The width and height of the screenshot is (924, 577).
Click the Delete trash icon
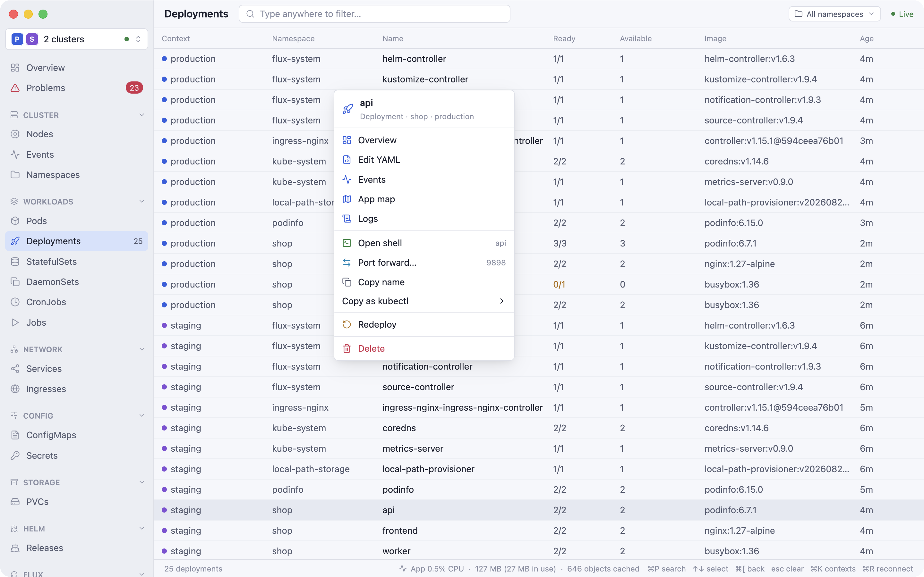(x=347, y=348)
